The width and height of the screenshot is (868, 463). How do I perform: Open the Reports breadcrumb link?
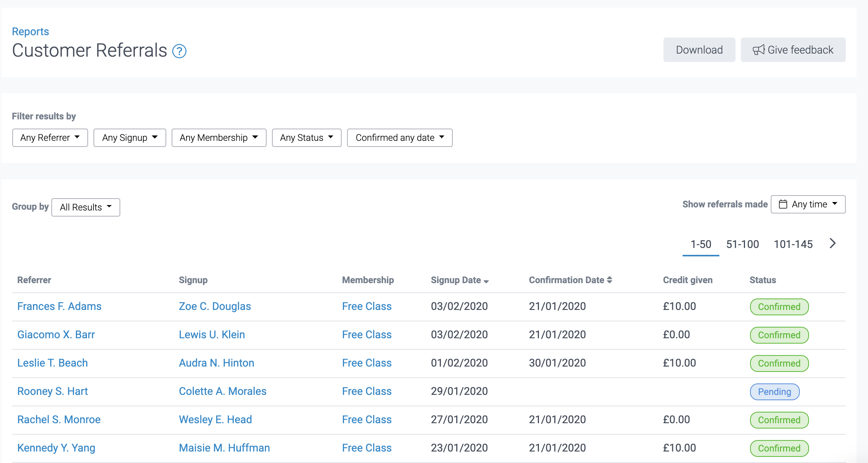(30, 31)
